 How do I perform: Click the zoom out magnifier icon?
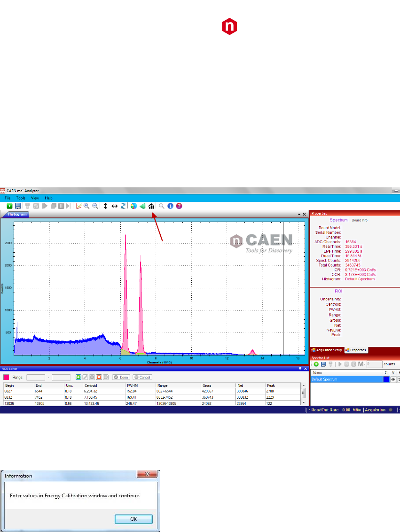point(95,206)
